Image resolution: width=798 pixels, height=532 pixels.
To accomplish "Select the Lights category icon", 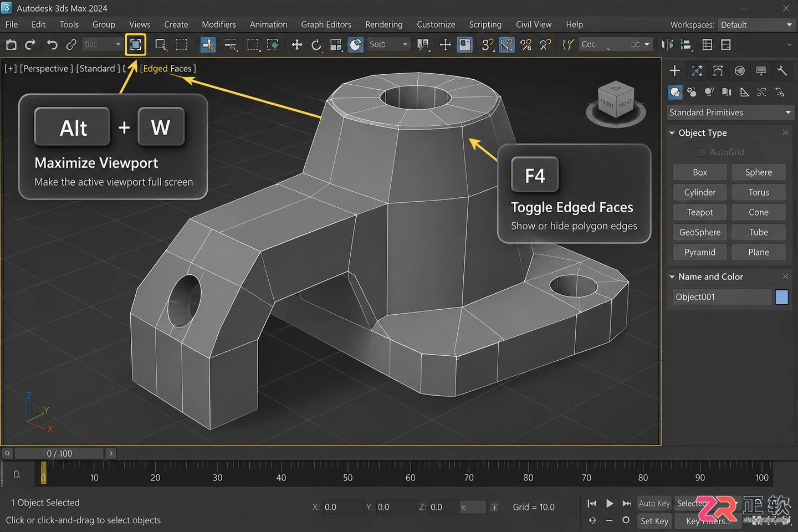I will [x=709, y=92].
